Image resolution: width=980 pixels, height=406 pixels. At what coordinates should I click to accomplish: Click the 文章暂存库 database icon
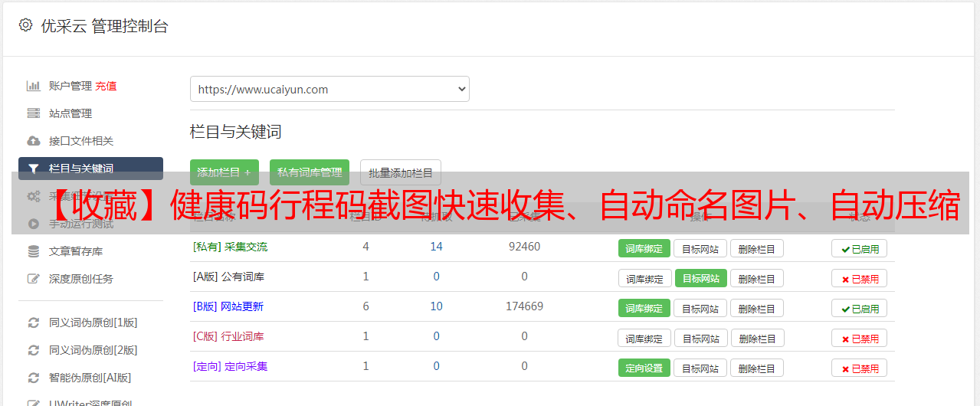(x=33, y=251)
